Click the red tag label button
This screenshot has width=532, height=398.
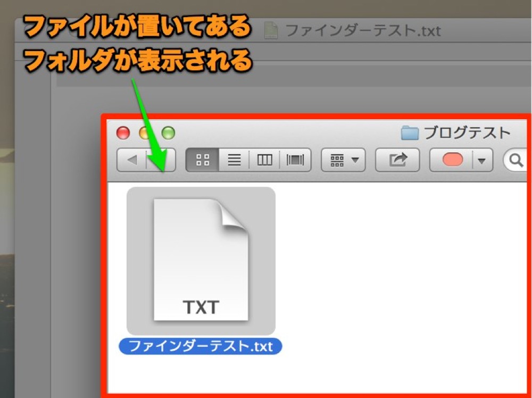pyautogui.click(x=452, y=160)
